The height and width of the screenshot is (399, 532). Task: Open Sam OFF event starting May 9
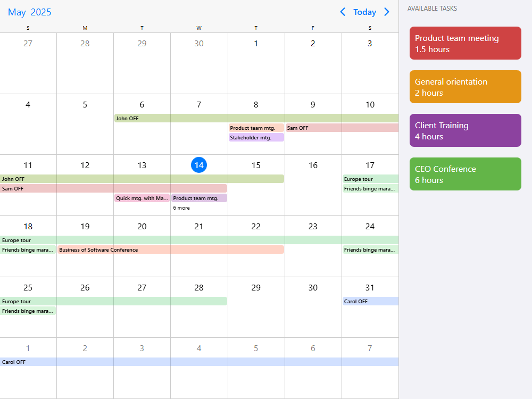click(x=342, y=128)
